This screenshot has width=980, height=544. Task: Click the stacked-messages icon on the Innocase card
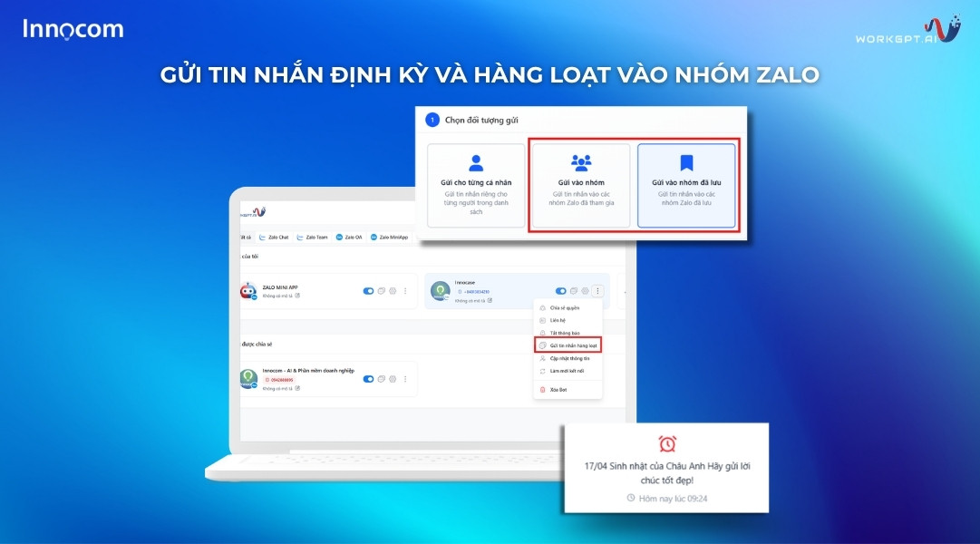[x=574, y=291]
